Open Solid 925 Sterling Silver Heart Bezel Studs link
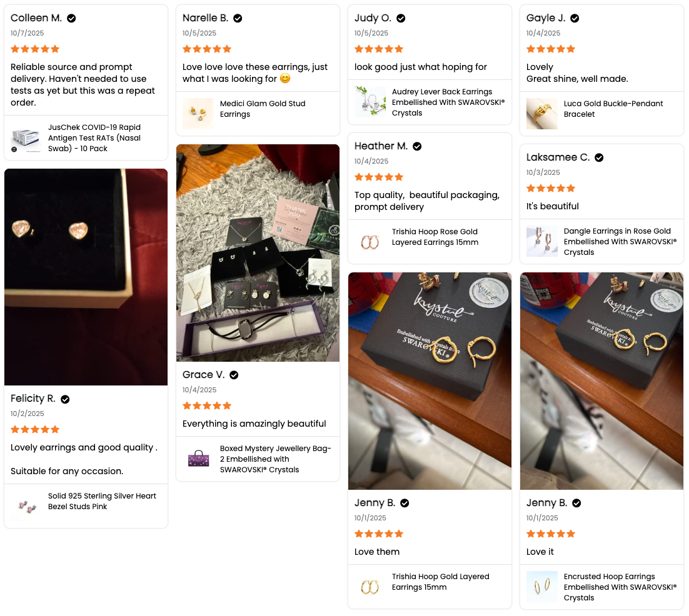The width and height of the screenshot is (689, 616). pos(102,501)
